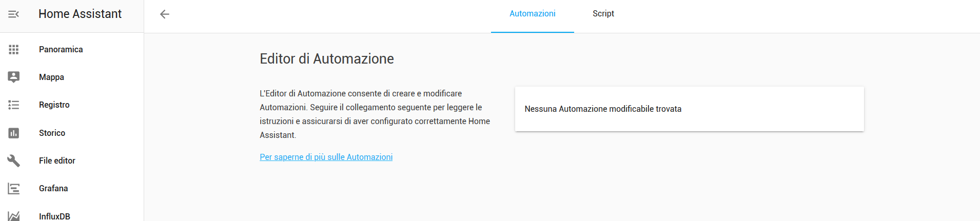The height and width of the screenshot is (221, 980).
Task: Select the Grafana sidebar entry
Action: click(x=53, y=188)
